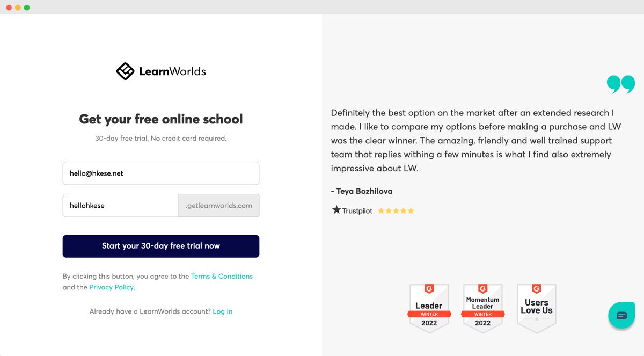Click the Trustpilot star logo
Screen dimensions: 644x356
pos(336,210)
